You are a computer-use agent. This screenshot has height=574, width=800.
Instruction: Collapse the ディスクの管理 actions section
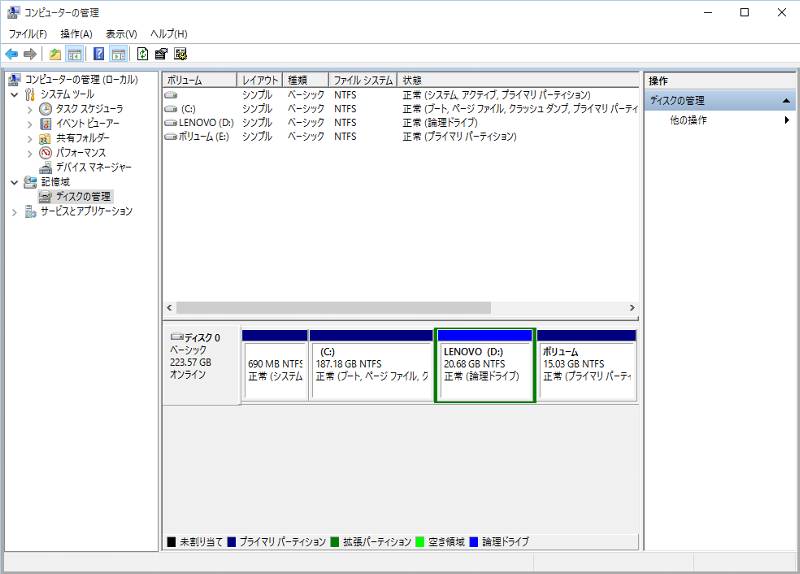click(786, 101)
